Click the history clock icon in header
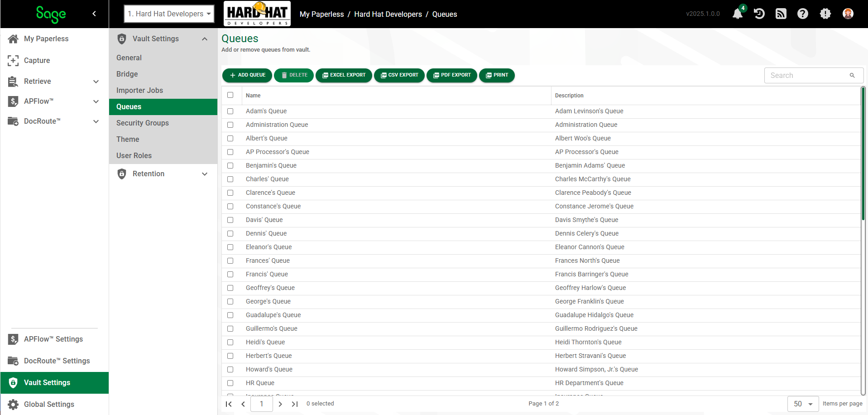Screen dimensions: 868x415 [x=759, y=14]
